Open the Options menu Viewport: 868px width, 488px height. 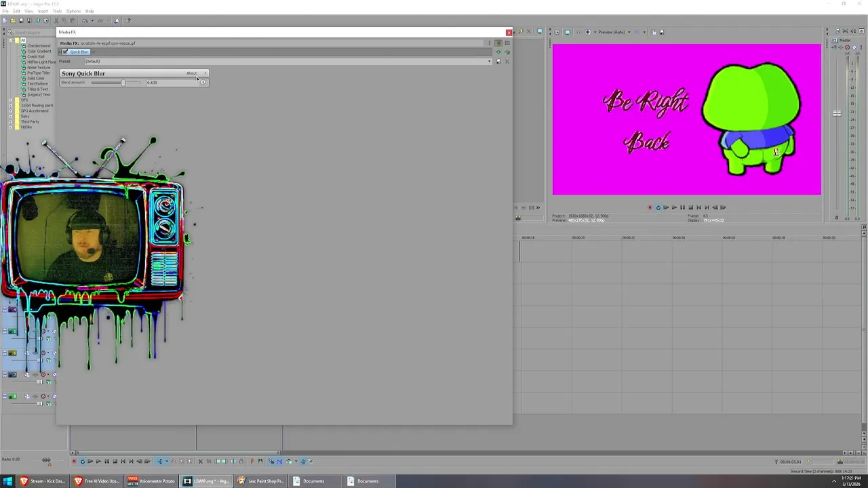tap(73, 11)
